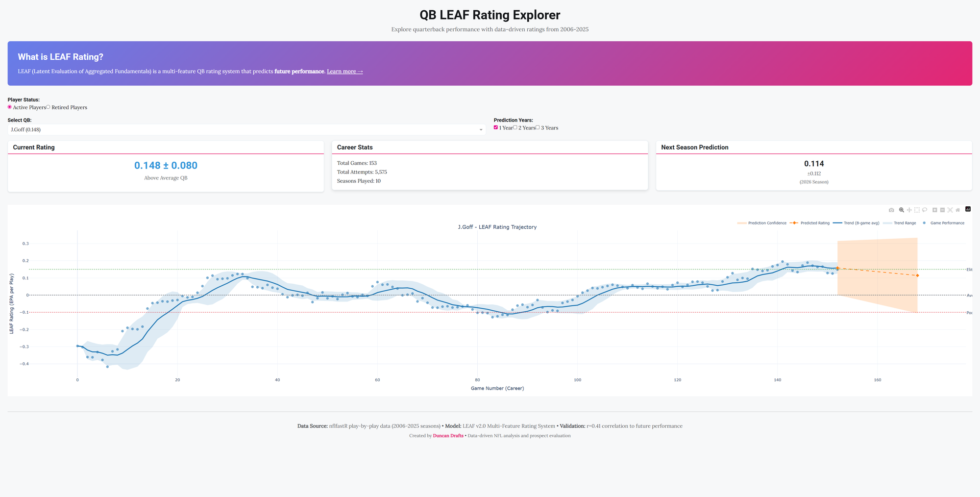Pick the lasso select tool
980x497 pixels.
coord(925,210)
